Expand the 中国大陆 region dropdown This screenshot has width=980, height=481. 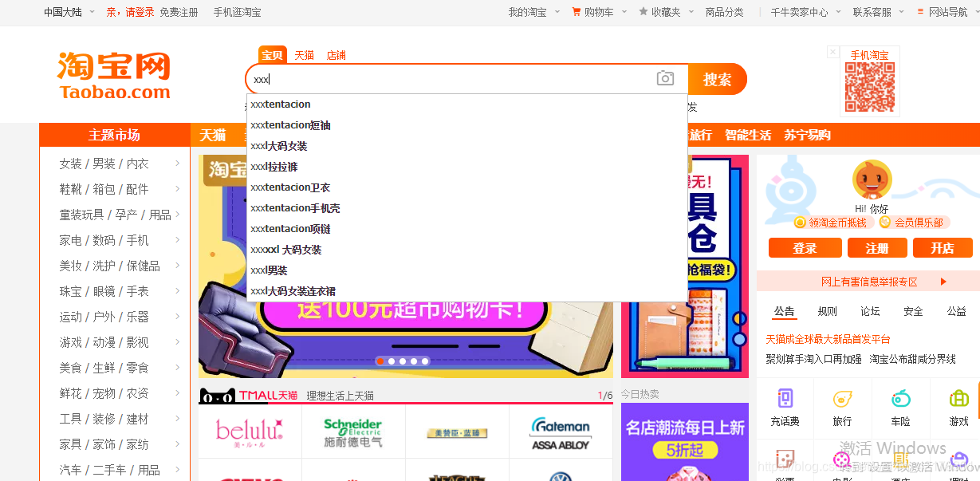[92, 12]
